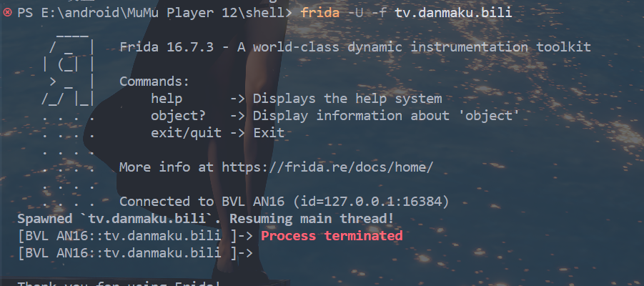Select the '-f' flag in the command
This screenshot has width=644, height=286.
[379, 12]
